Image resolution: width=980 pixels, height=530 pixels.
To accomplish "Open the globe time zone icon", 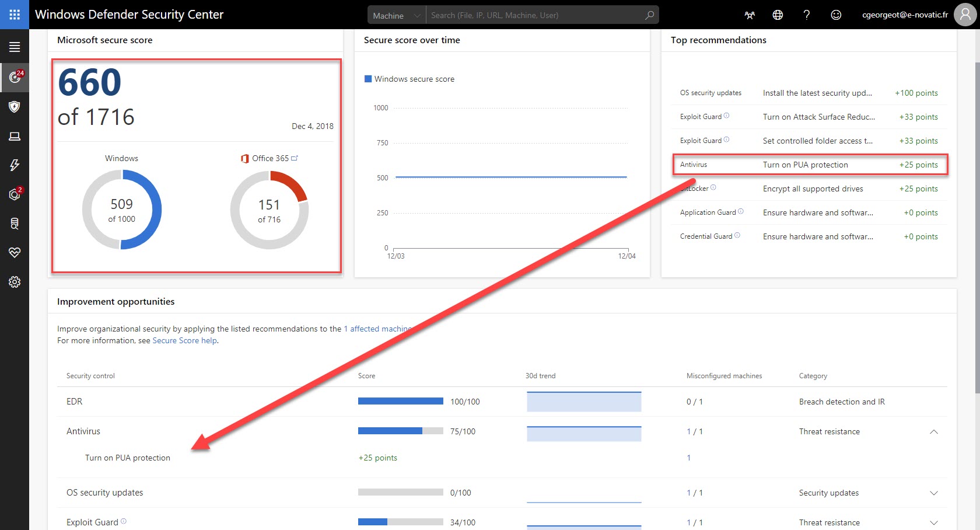I will 778,15.
